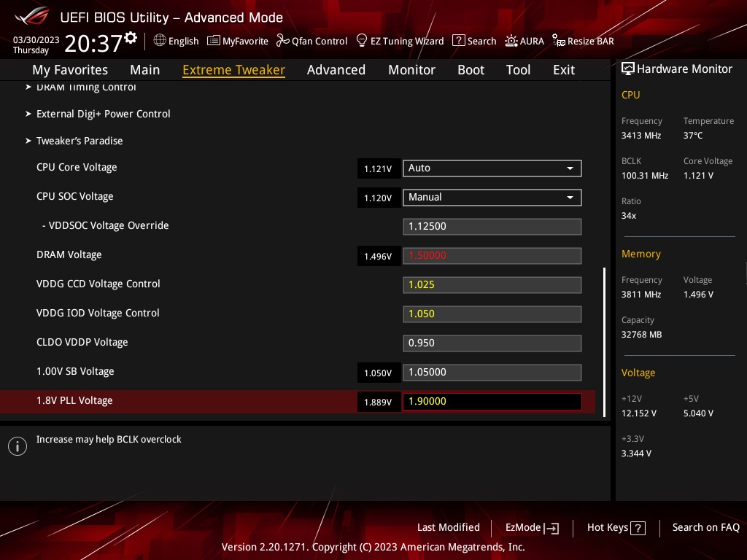747x560 pixels.
Task: Select the Extreme Tweaker tab
Action: 234,69
